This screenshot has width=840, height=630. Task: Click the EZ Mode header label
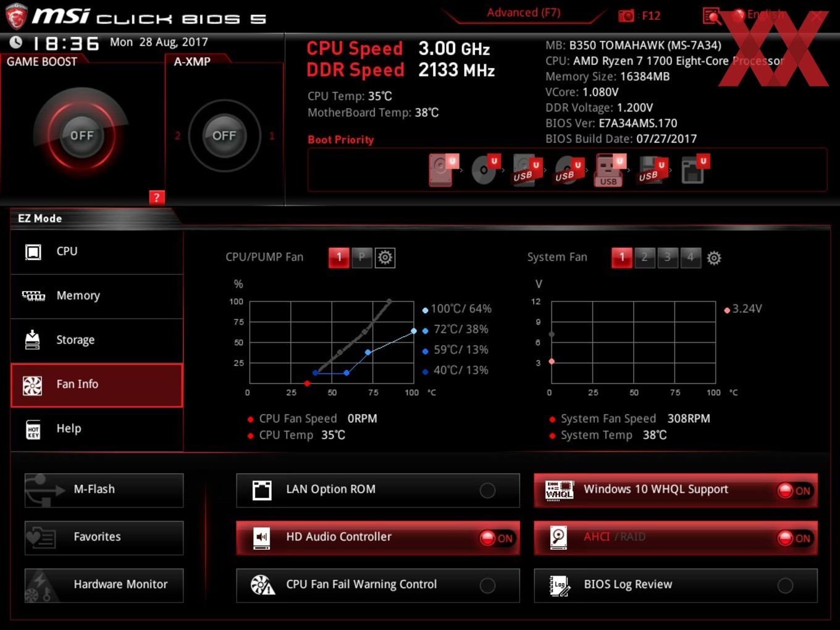point(40,219)
